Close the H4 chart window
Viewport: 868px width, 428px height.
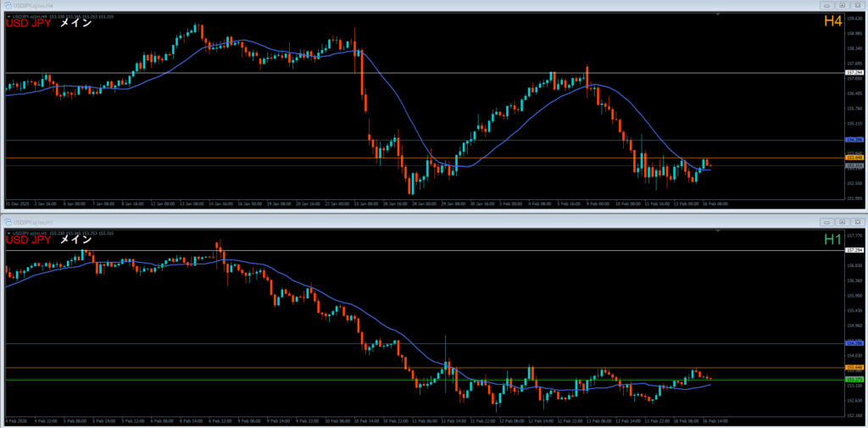(858, 5)
